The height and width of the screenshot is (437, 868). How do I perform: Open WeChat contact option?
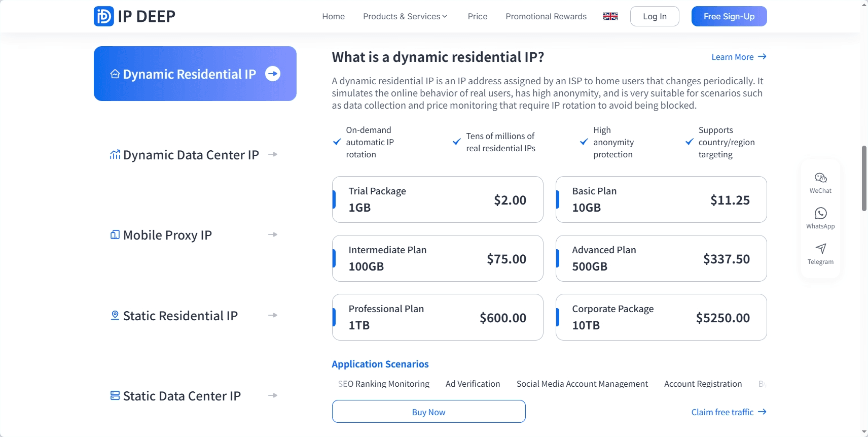(x=820, y=182)
